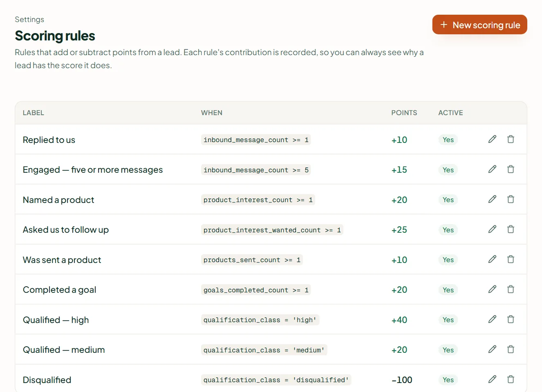Viewport: 542px width, 392px height.
Task: Click the ACTIVE column header
Action: pos(450,113)
